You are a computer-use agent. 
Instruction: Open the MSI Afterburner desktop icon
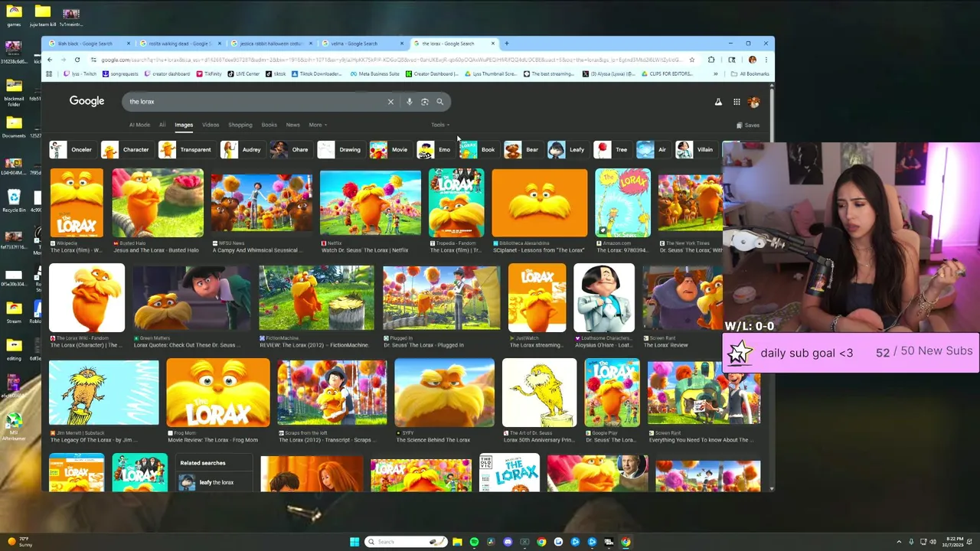click(14, 425)
